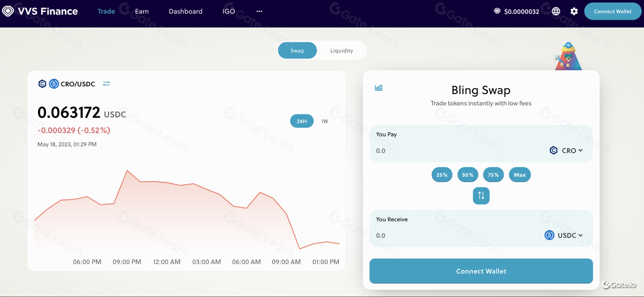Click the VVS token price icon
644x297 pixels.
coord(497,11)
